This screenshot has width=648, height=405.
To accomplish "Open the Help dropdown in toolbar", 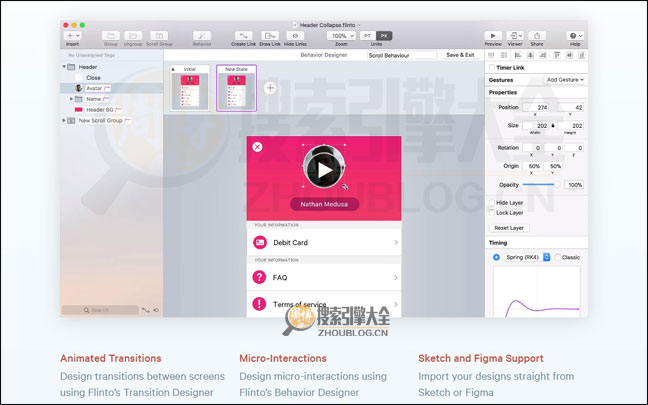I will [x=575, y=36].
